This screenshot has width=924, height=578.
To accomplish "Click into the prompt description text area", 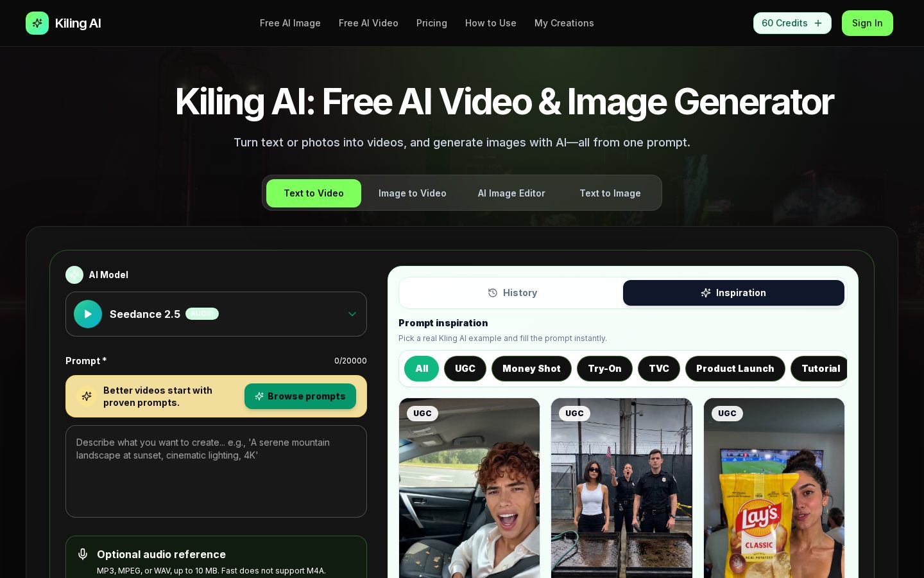I will [x=216, y=471].
